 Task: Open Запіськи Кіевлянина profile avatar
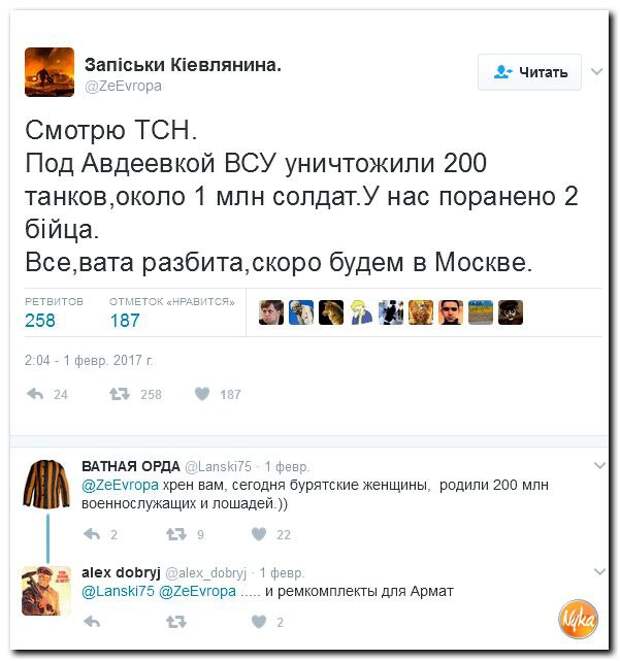point(49,72)
